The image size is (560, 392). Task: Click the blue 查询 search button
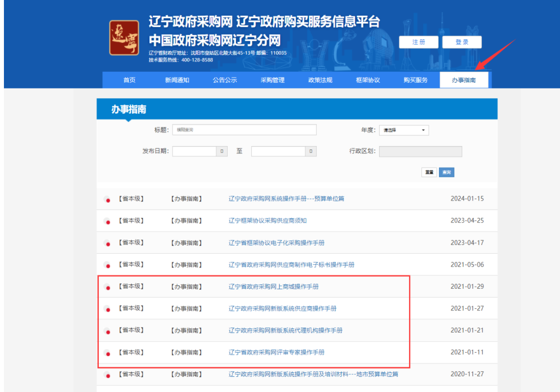[x=446, y=172]
